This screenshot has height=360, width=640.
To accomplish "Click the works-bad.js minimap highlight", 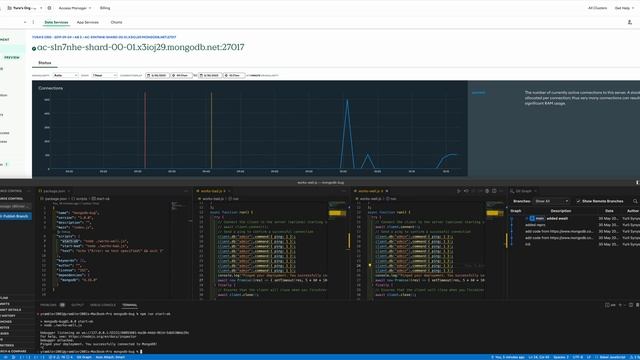I will pos(337,213).
